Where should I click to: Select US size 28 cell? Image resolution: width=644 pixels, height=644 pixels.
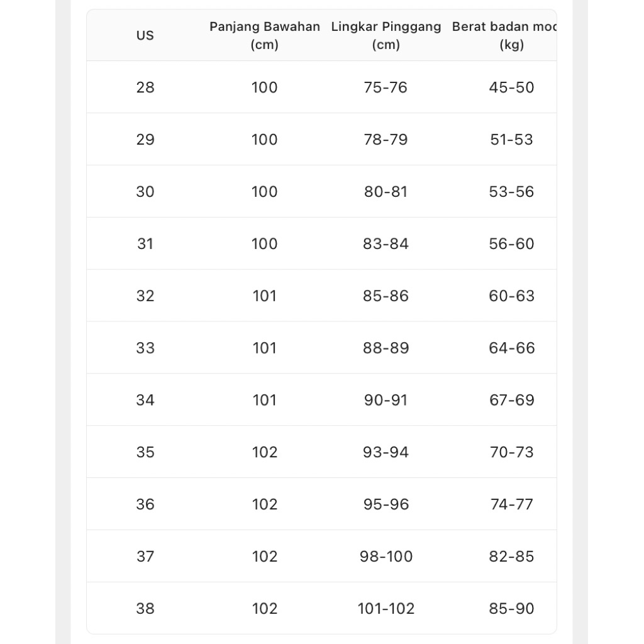145,87
